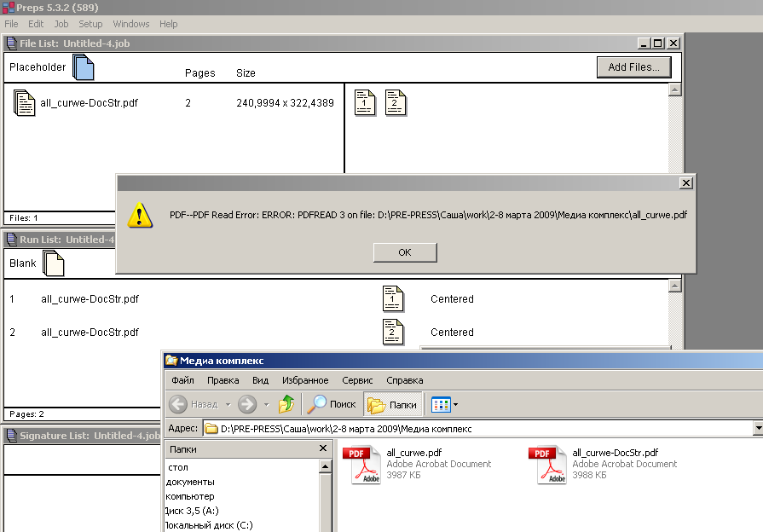Click the Signature List window title icon
Viewport: 763px width, 532px height.
point(12,436)
